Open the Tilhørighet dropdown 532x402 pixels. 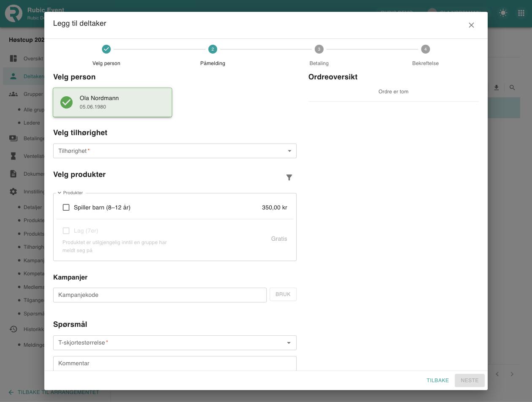tap(175, 151)
